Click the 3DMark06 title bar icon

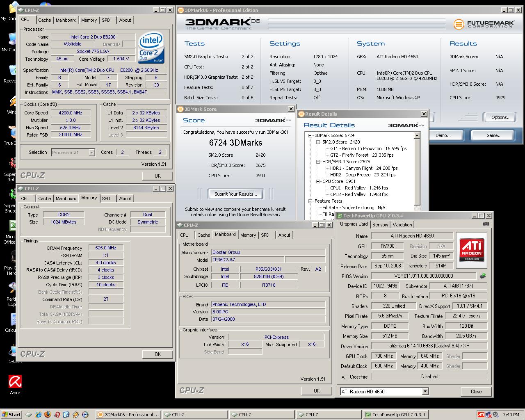[181, 10]
